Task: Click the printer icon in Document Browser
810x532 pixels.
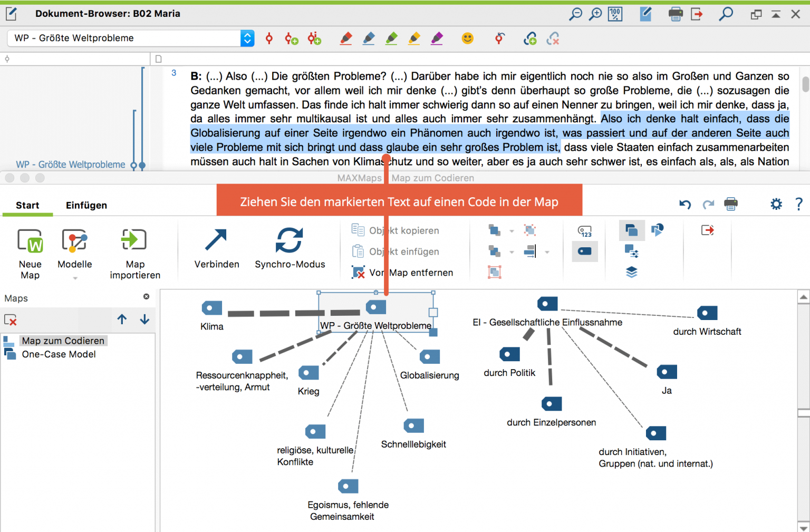Action: pyautogui.click(x=675, y=14)
